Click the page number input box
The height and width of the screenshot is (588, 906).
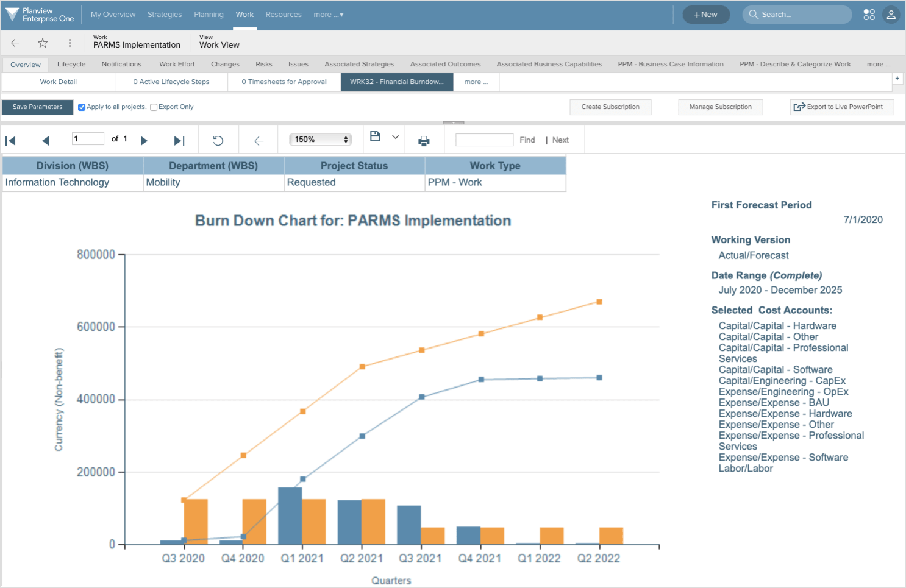click(88, 139)
